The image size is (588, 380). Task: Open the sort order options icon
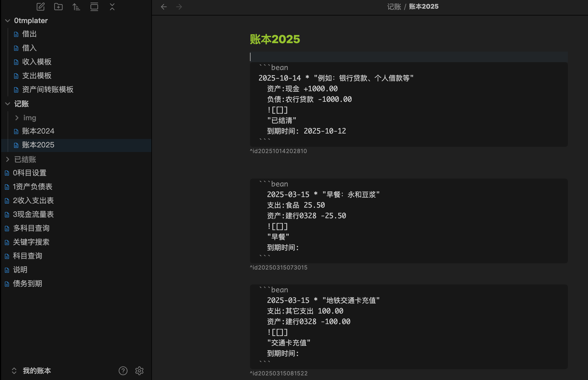point(76,7)
